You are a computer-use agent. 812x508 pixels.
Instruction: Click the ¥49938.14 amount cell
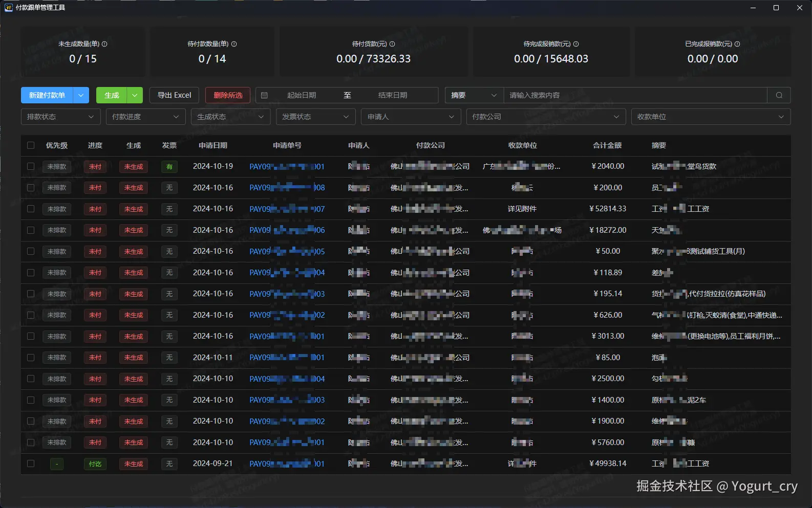(x=608, y=463)
